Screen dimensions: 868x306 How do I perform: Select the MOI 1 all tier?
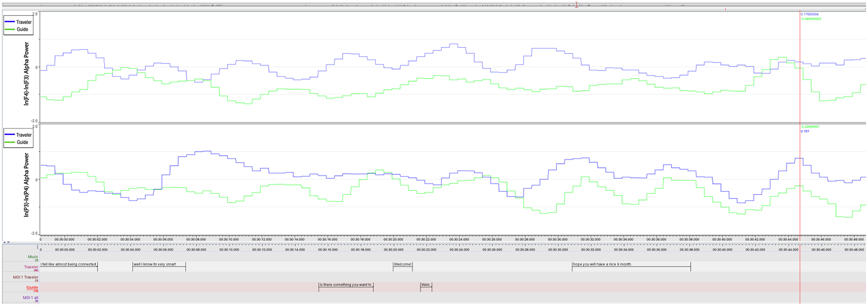pos(30,298)
